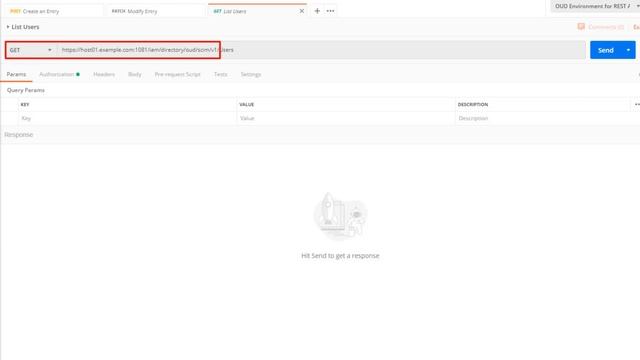640x360 pixels.
Task: Open the Headers tab
Action: (x=104, y=74)
